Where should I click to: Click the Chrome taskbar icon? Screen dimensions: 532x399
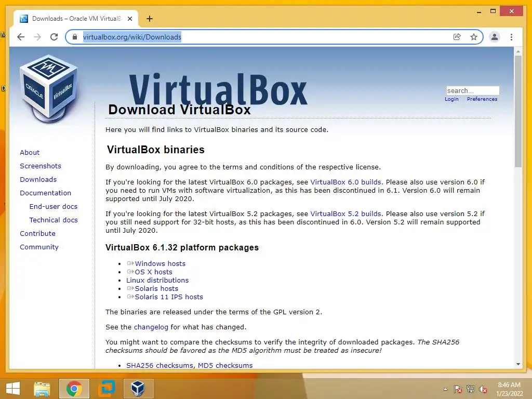(74, 389)
